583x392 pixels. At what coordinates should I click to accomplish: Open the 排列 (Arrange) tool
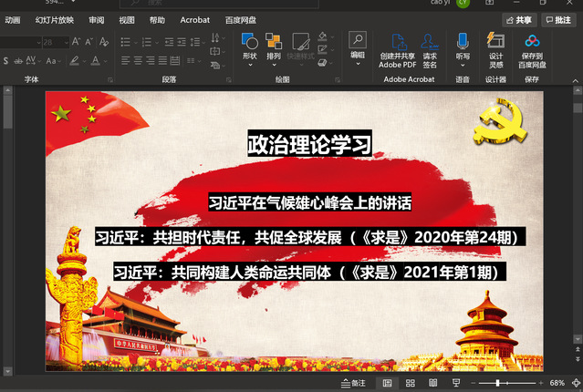pyautogui.click(x=274, y=46)
